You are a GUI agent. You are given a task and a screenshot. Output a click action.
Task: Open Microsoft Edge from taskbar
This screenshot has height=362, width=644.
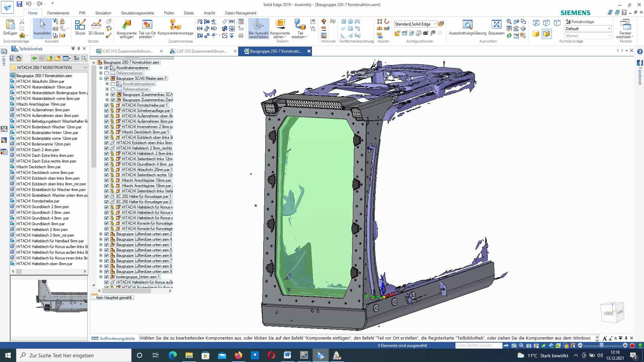pyautogui.click(x=172, y=355)
